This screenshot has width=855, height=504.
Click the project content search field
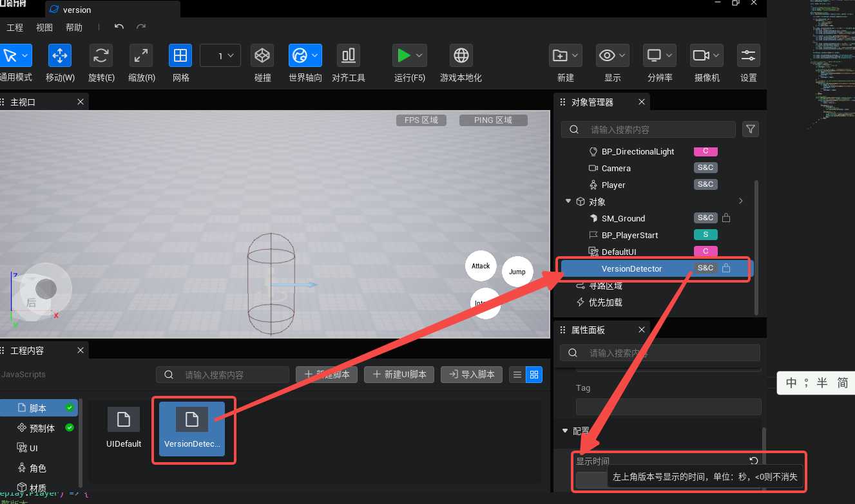(222, 375)
